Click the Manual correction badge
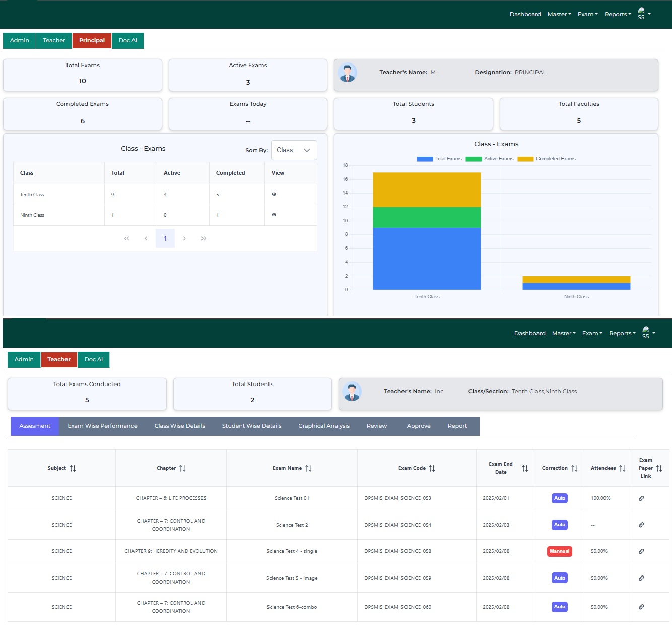This screenshot has width=672, height=640. [x=559, y=551]
